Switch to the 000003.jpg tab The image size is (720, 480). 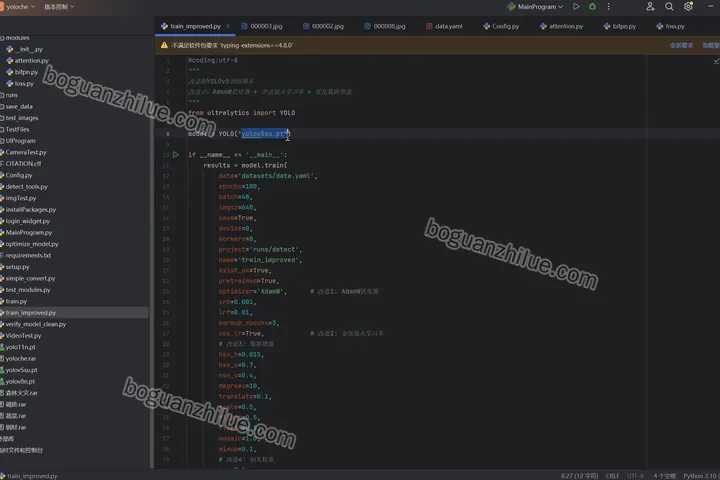[x=262, y=26]
